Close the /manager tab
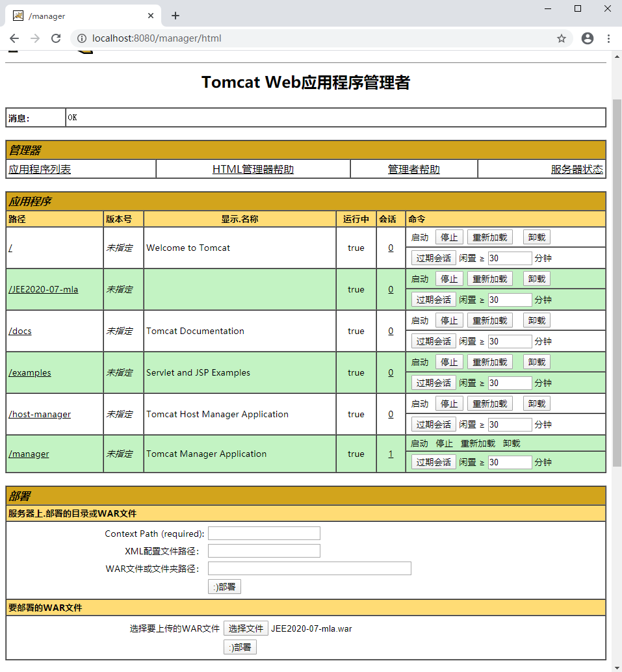This screenshot has height=672, width=622. tap(151, 16)
